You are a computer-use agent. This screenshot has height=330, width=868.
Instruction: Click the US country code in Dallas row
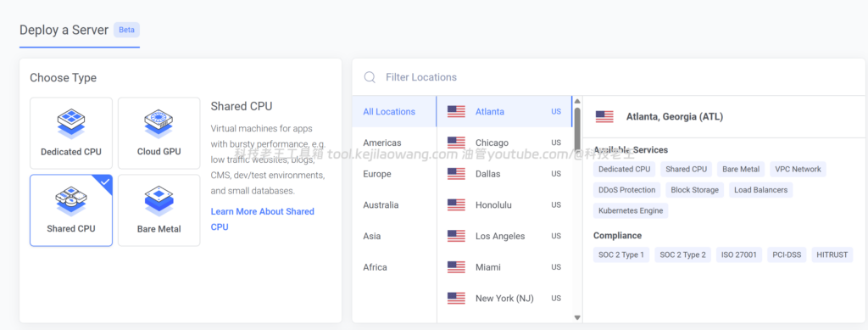556,174
